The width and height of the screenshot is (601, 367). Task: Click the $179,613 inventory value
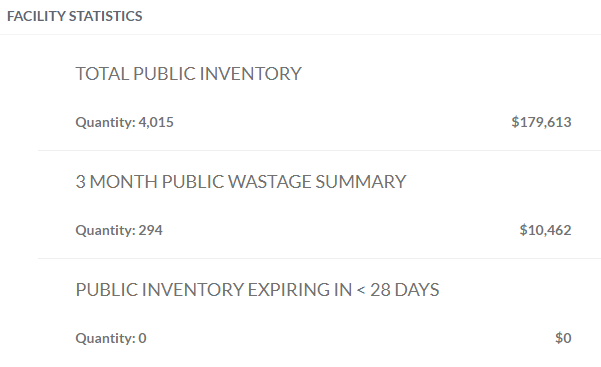[541, 122]
